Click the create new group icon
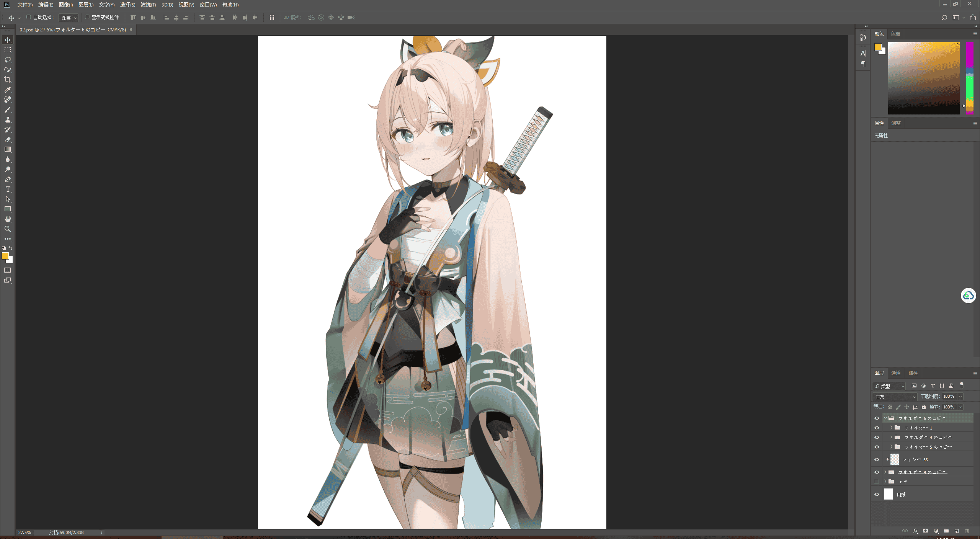Screen dimensions: 980x539 click(946, 531)
